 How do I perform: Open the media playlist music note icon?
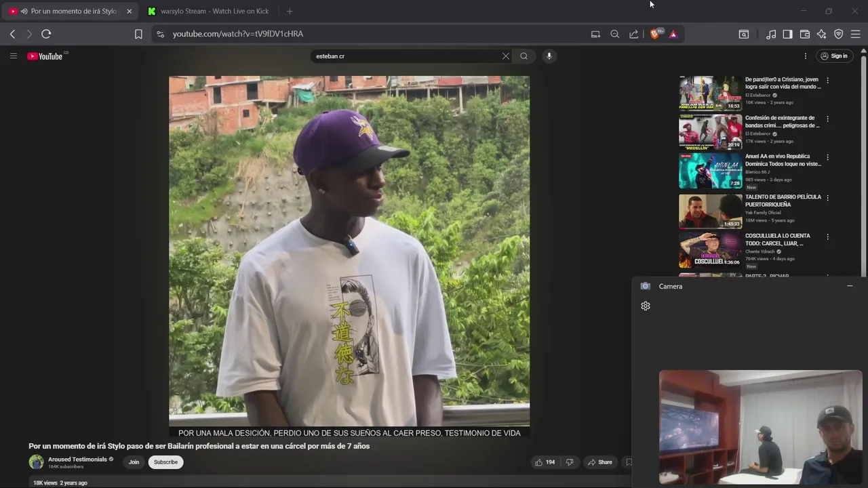click(x=771, y=34)
